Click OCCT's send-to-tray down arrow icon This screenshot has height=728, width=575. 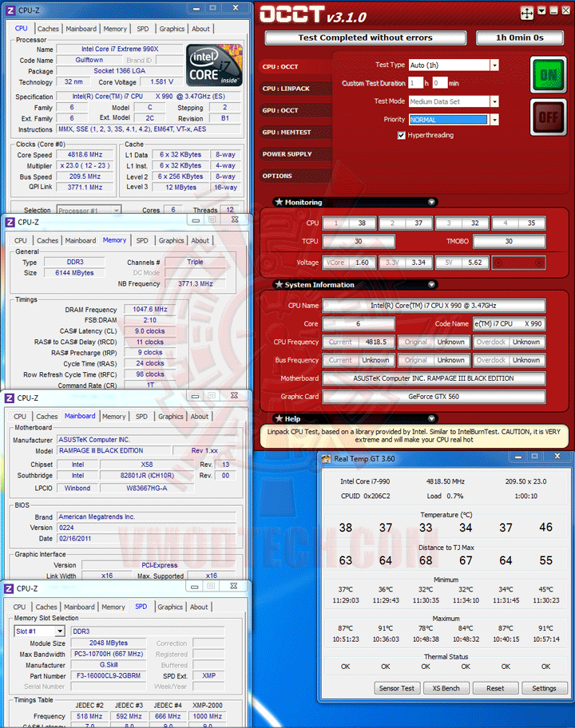pos(541,10)
